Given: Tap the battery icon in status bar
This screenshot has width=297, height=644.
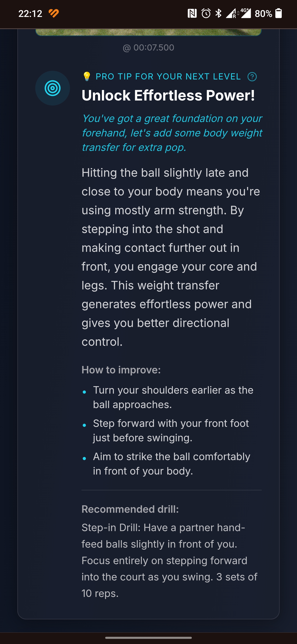Looking at the screenshot, I should click(278, 13).
